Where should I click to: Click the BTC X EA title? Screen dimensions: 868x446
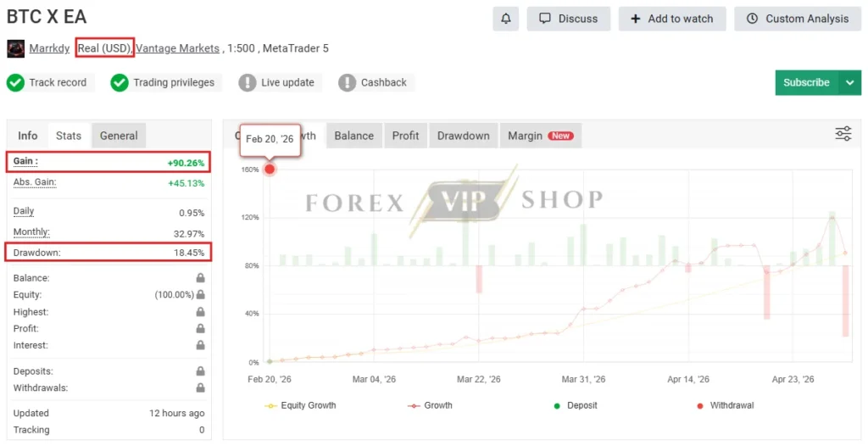47,17
